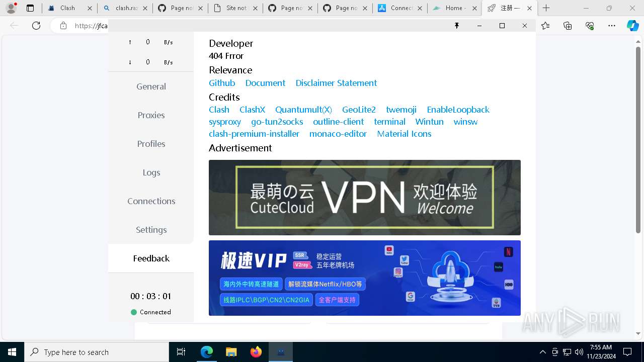This screenshot has height=362, width=644.
Task: Open the EnableLoopback link
Action: 458,110
